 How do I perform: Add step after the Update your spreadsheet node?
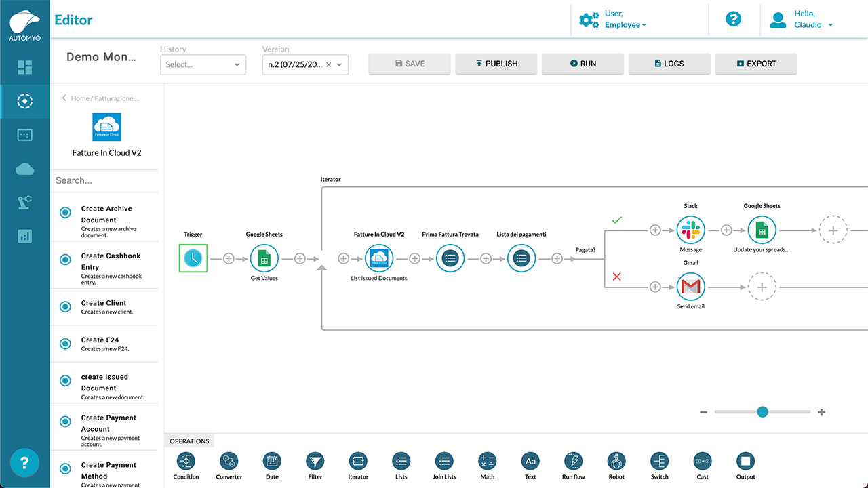coord(833,230)
